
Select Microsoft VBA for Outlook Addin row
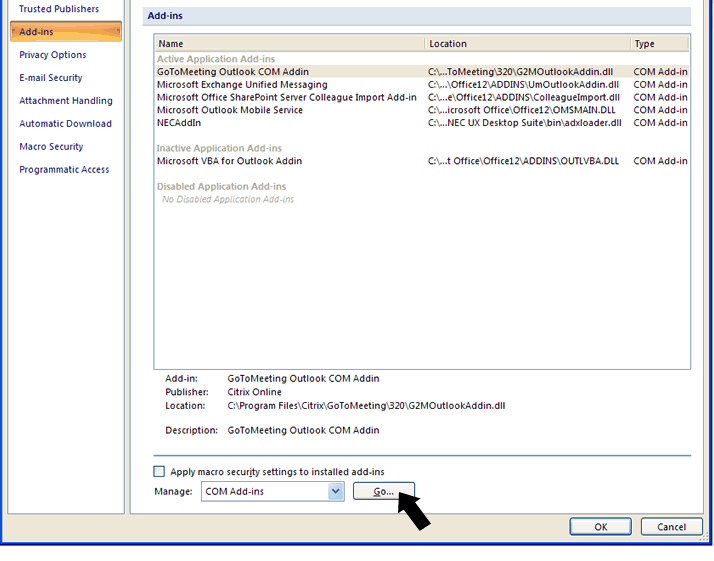[x=422, y=161]
